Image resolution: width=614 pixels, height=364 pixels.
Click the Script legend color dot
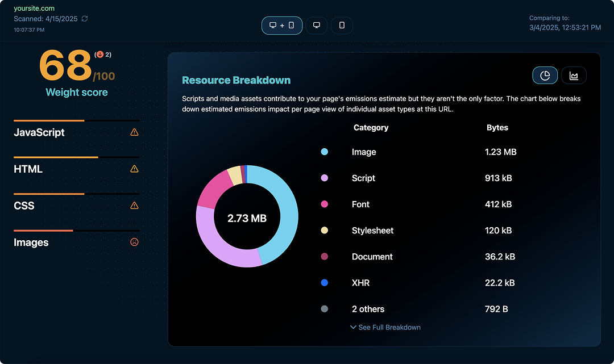click(324, 178)
